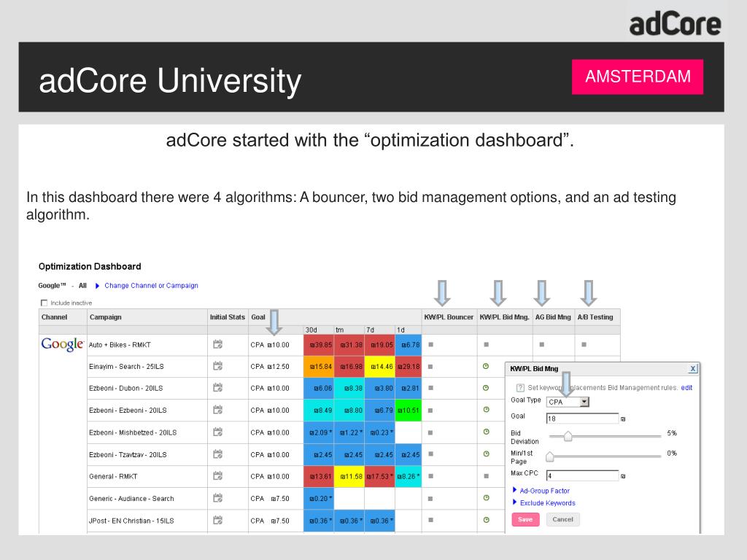
Task: Toggle KW/PL Bid Mng for Auto + Bikes - RMKT
Action: click(487, 344)
